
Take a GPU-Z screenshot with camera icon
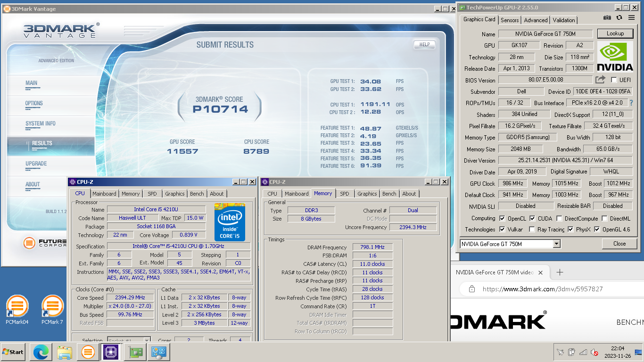click(x=607, y=18)
